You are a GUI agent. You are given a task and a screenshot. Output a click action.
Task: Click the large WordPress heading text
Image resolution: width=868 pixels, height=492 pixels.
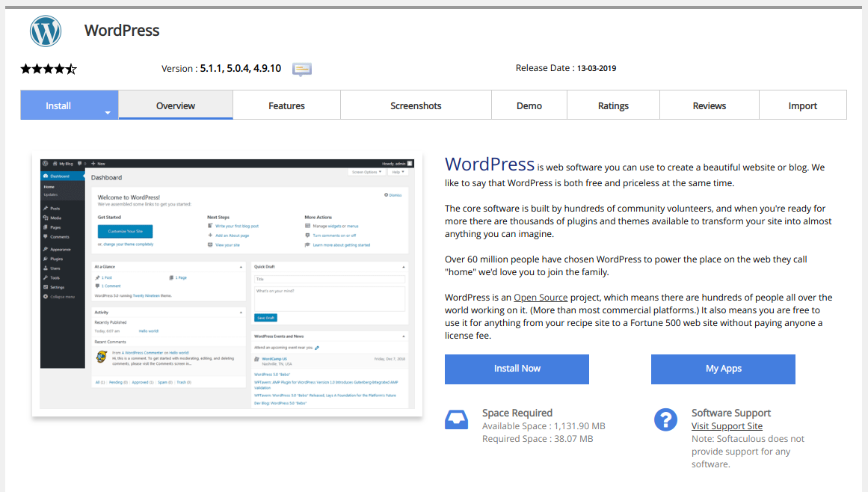point(490,164)
